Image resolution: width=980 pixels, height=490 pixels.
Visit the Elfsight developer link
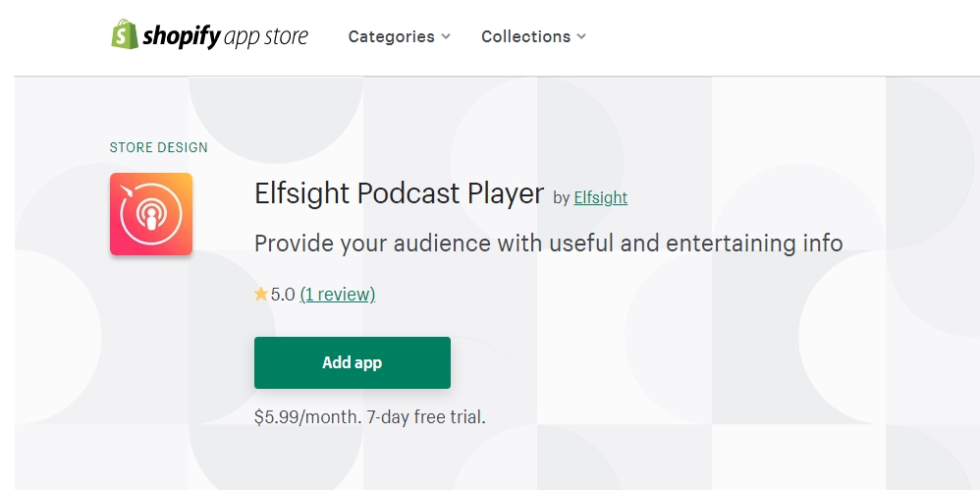coord(601,197)
